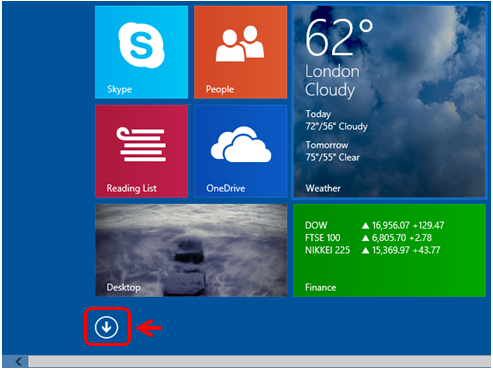Image resolution: width=493 pixels, height=370 pixels.
Task: Click the FTSE 100 row
Action: [x=368, y=238]
